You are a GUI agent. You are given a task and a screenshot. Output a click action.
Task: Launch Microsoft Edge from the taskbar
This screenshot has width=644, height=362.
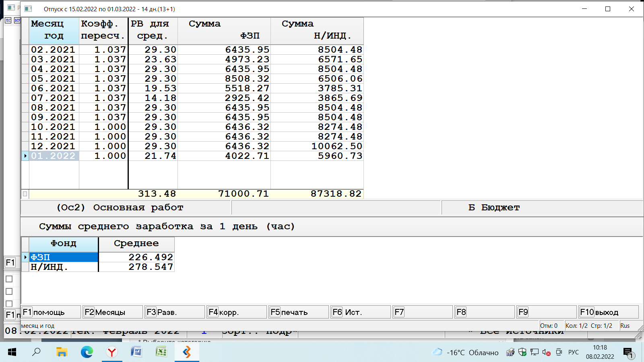click(x=87, y=352)
